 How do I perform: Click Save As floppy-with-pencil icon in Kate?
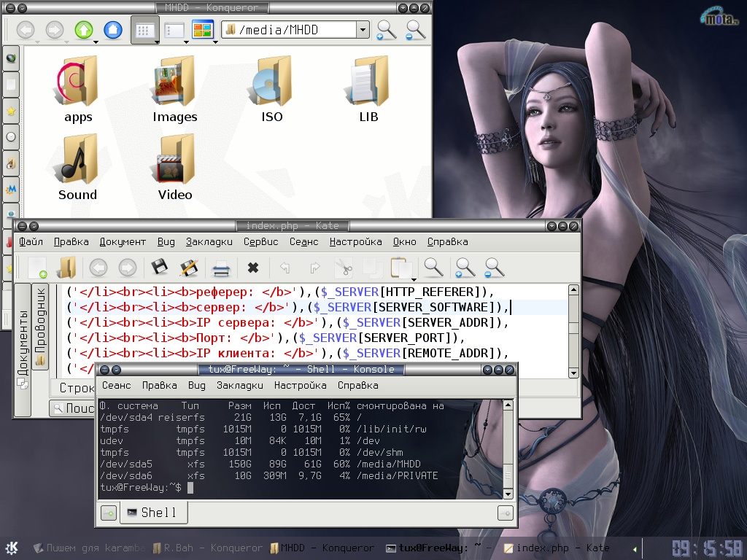pos(189,268)
